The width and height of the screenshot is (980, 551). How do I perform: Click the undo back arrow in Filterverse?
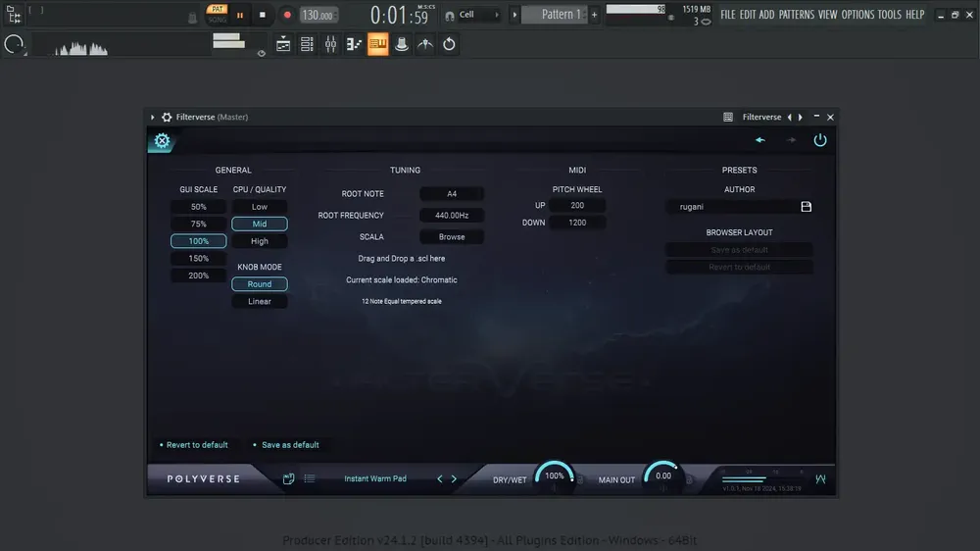(760, 140)
